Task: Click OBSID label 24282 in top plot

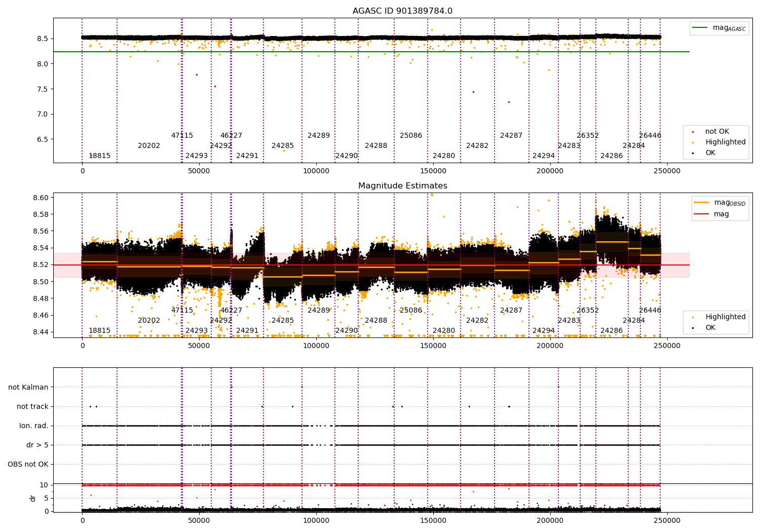Action: pos(477,146)
